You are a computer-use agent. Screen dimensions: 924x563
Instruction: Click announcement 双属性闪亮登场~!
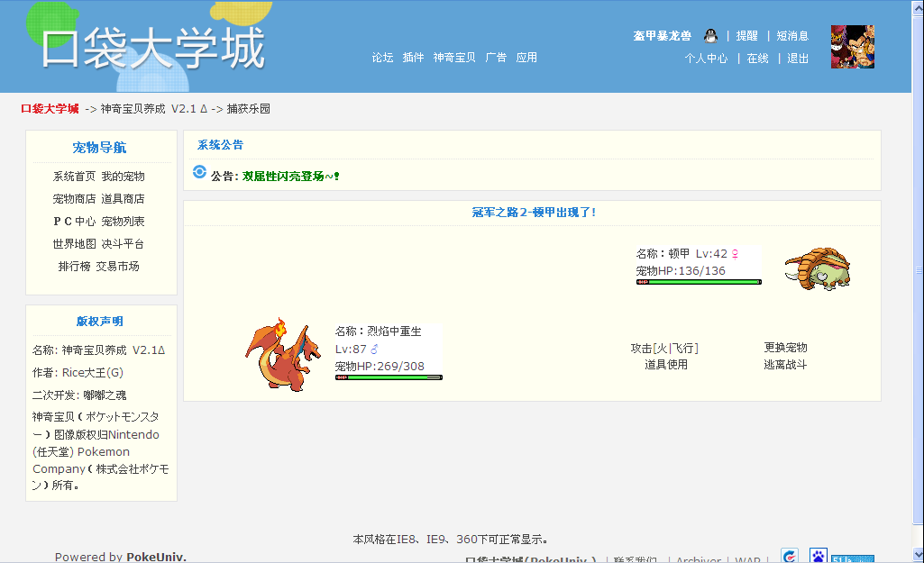click(290, 176)
